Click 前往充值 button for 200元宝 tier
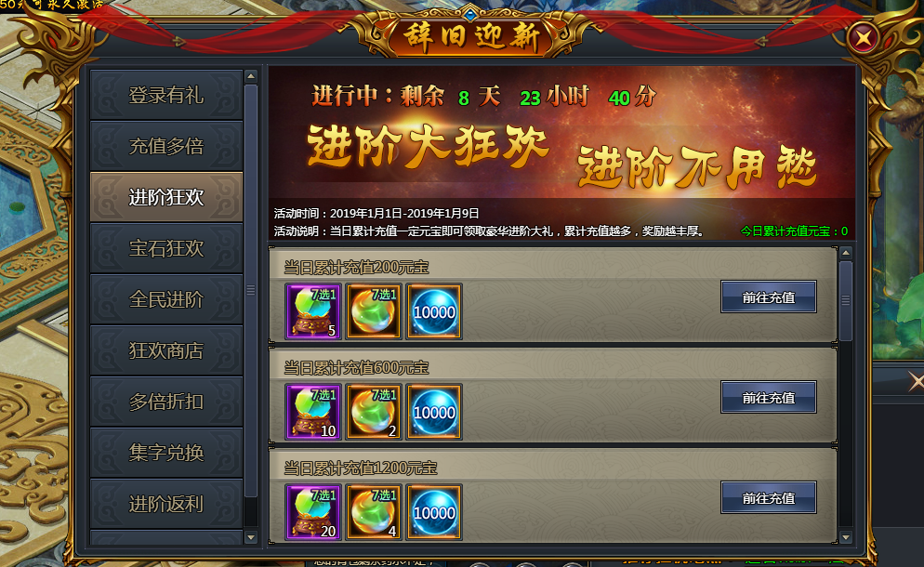The width and height of the screenshot is (924, 567). coord(769,297)
